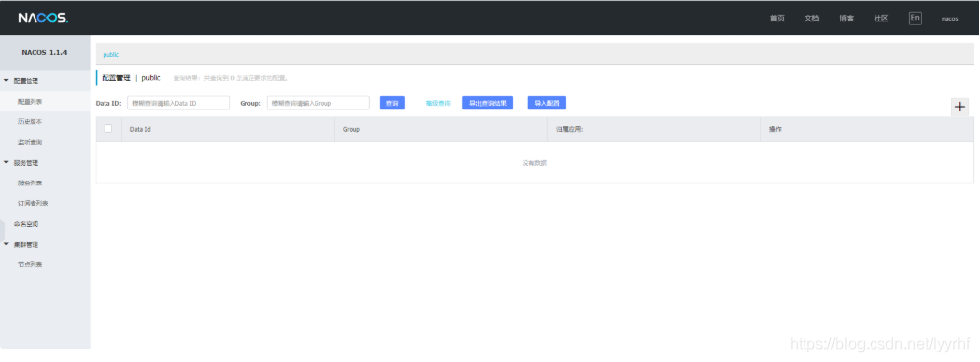
Task: Open 社区 in top navigation
Action: 881,18
